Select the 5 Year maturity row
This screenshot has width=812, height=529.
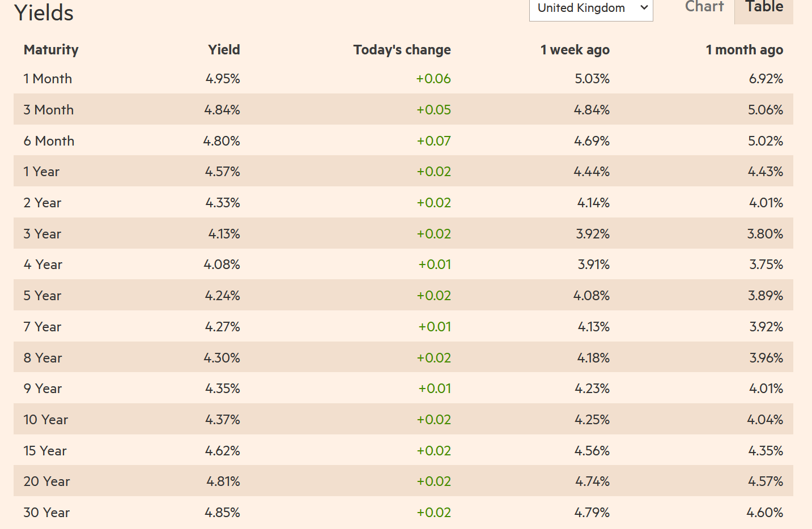click(42, 296)
